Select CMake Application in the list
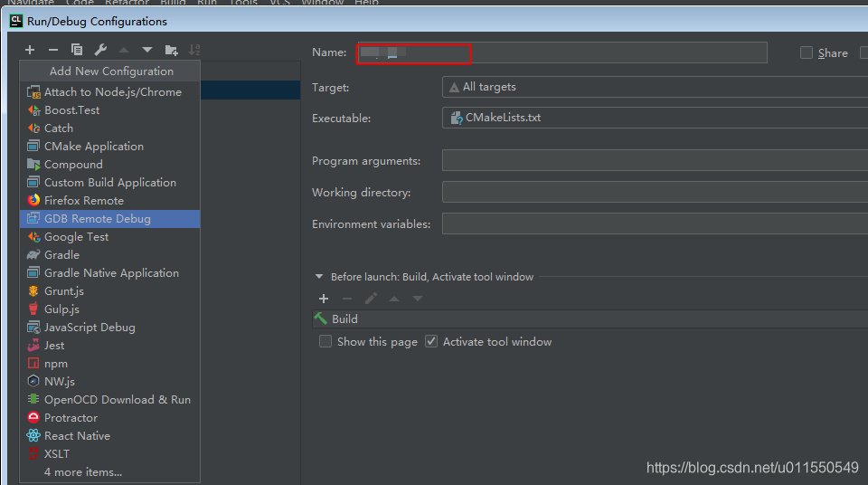The image size is (868, 485). coord(109,147)
